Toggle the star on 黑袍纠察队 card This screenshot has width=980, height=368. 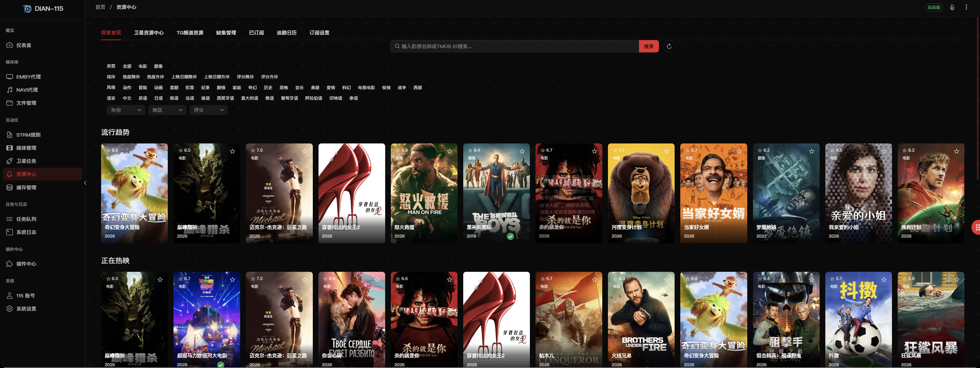tap(522, 151)
